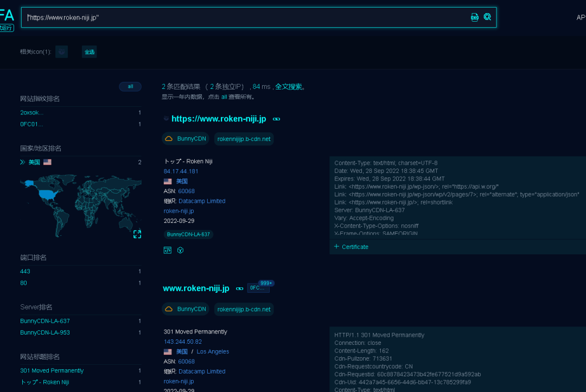The height and width of the screenshot is (392, 586).
Task: Toggle the all filter pill
Action: [x=130, y=87]
